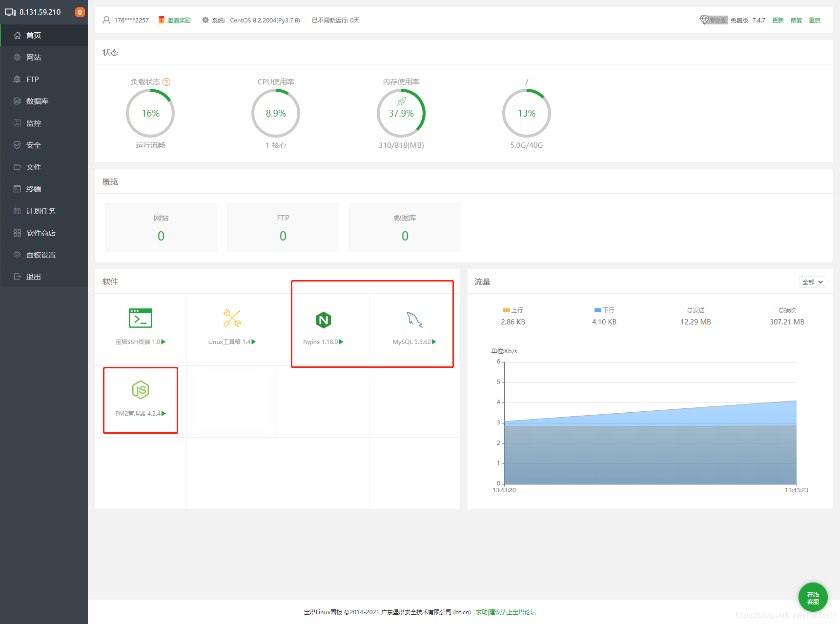
Task: Click the 176****2257 account text
Action: [x=131, y=20]
